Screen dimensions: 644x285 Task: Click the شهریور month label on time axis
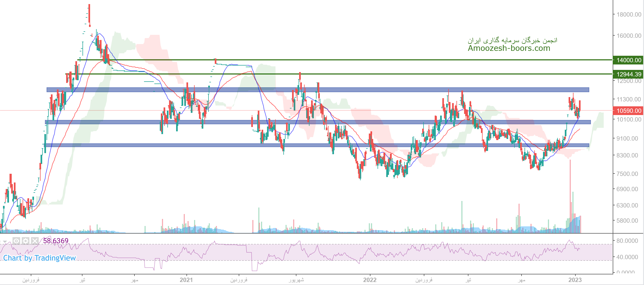[x=296, y=280]
